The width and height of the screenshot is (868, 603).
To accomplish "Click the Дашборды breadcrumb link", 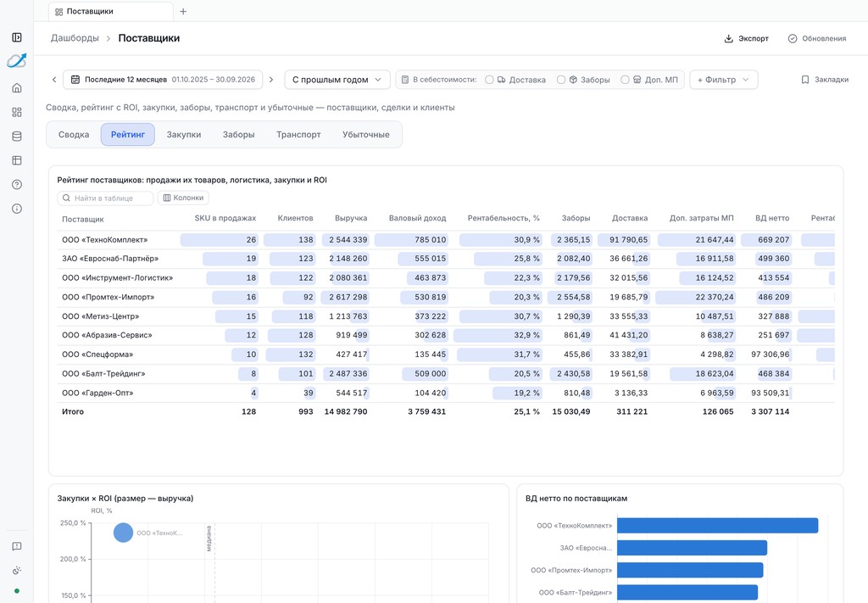I will point(75,38).
